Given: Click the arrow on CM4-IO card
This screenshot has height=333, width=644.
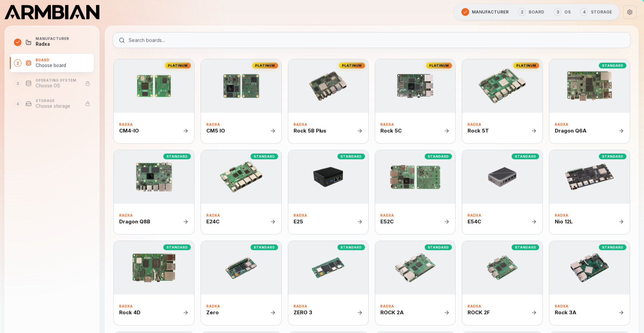Looking at the screenshot, I should tap(186, 131).
